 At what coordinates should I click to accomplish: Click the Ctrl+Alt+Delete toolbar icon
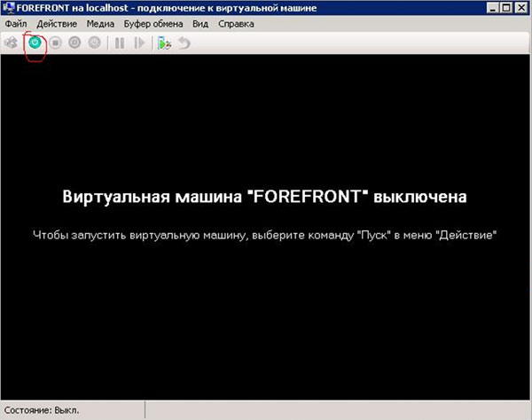12,43
